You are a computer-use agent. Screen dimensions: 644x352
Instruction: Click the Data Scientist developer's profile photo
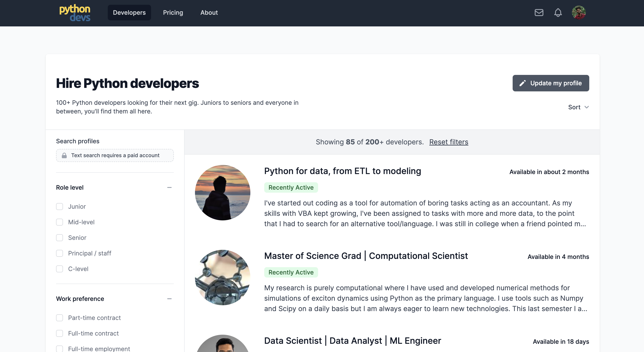click(222, 343)
